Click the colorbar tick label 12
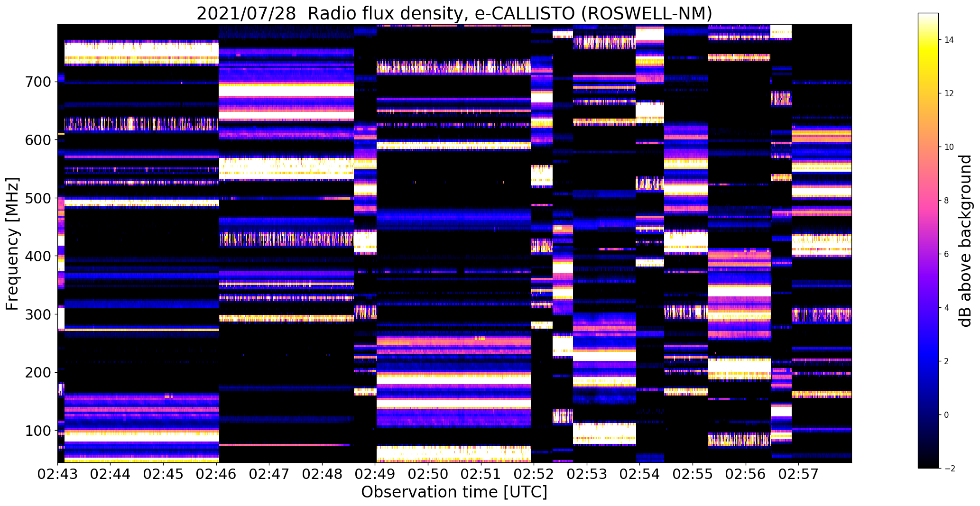This screenshot has width=980, height=506. [949, 93]
